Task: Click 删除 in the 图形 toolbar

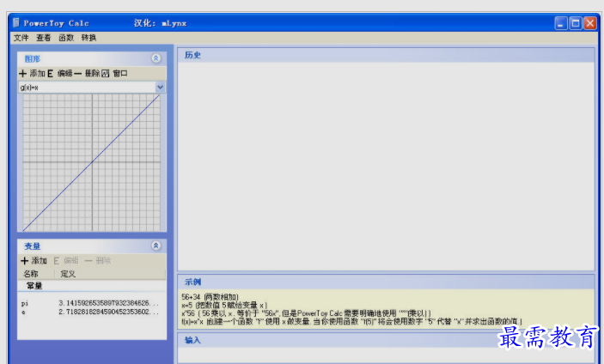Action: click(x=87, y=73)
